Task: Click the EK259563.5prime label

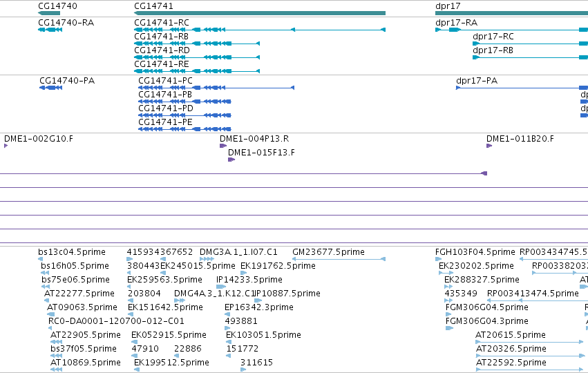Action: (x=164, y=280)
